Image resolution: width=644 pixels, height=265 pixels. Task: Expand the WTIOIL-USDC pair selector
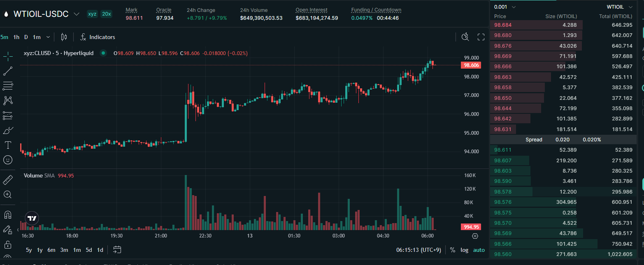point(76,14)
